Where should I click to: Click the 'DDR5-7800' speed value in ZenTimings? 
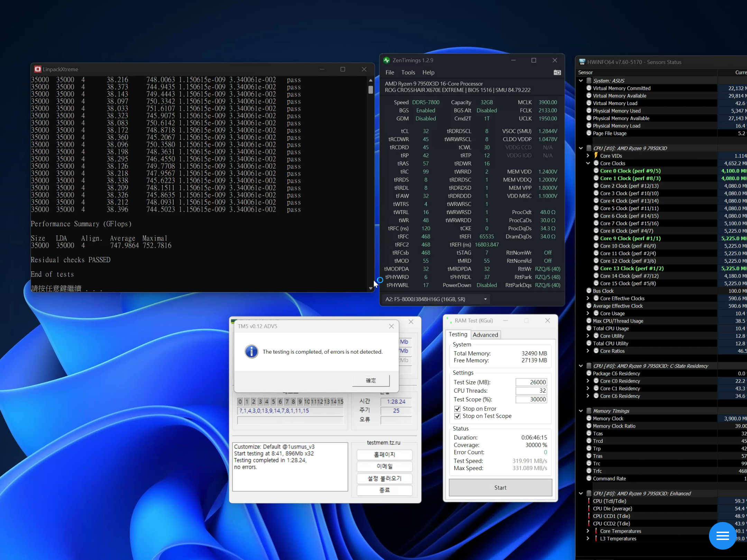click(426, 102)
